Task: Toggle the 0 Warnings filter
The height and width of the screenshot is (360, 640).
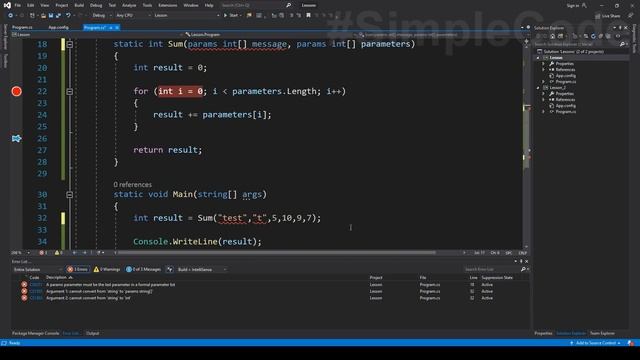Action: [107, 269]
